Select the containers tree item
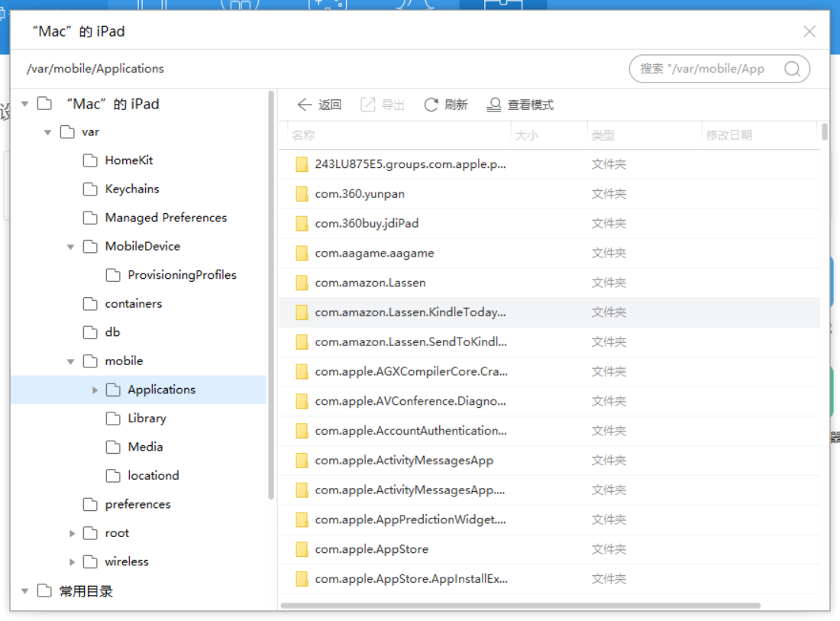 click(134, 304)
